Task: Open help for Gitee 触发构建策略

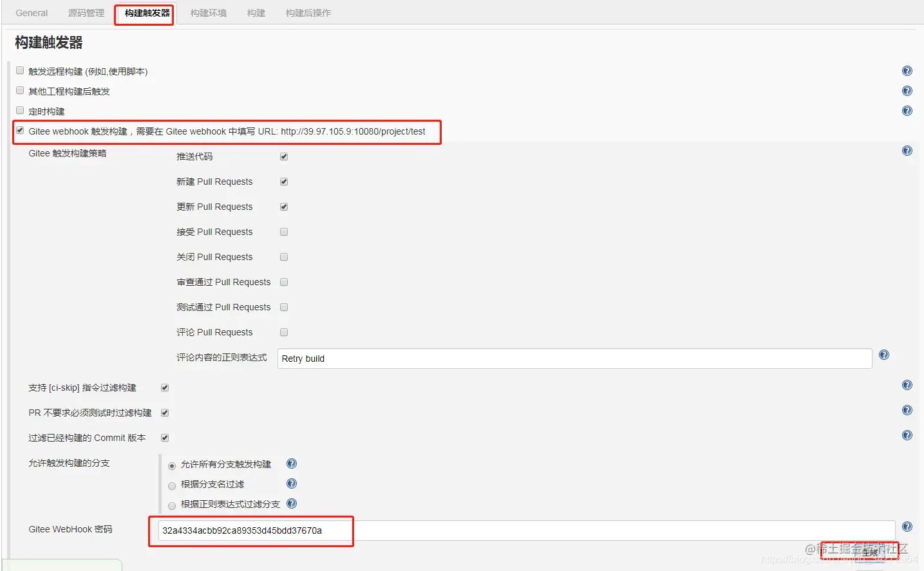Action: pyautogui.click(x=907, y=151)
